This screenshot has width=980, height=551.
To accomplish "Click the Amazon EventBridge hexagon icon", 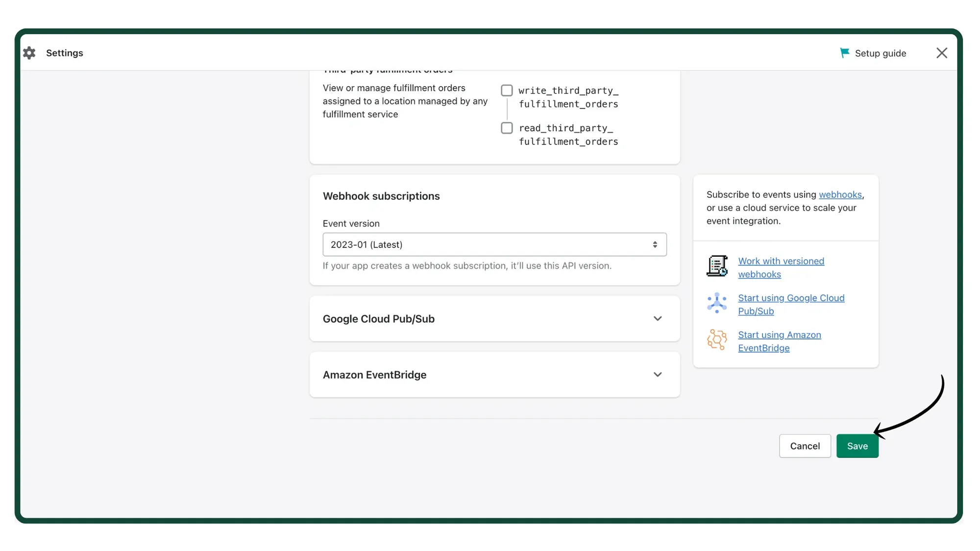I will pos(717,340).
